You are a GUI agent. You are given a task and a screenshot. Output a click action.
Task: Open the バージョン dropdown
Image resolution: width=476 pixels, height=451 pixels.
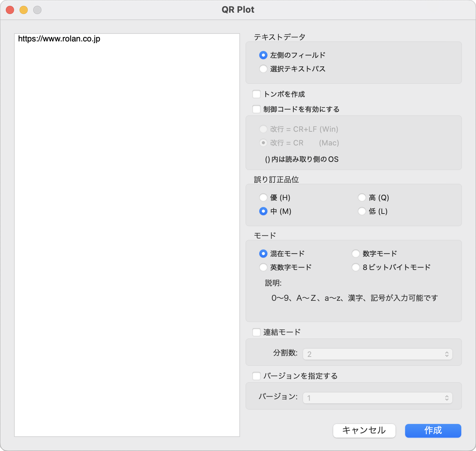377,397
